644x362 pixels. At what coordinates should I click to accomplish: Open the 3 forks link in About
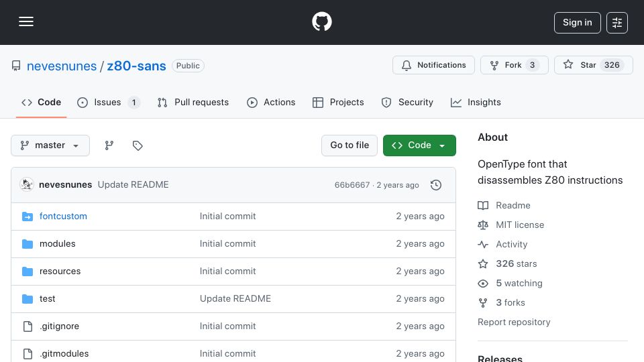[502, 302]
